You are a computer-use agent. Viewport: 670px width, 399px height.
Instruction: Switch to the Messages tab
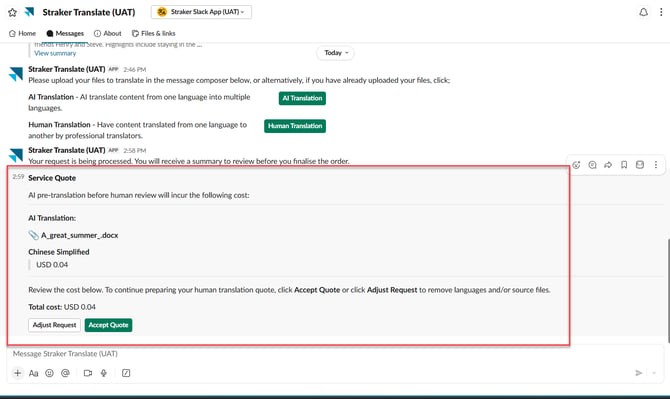click(x=65, y=33)
